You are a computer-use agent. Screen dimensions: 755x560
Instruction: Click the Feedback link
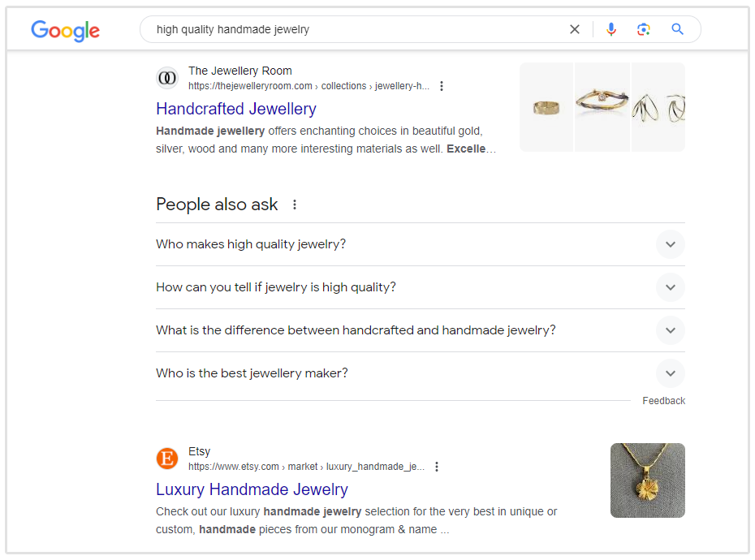click(x=663, y=401)
